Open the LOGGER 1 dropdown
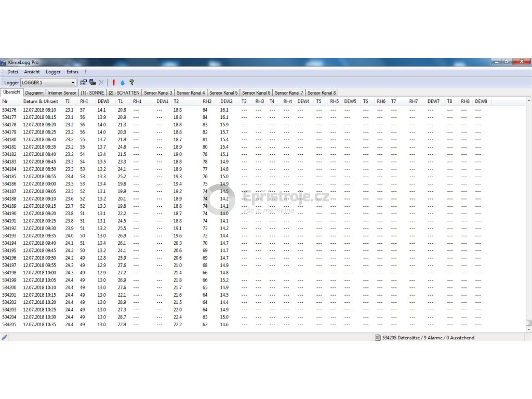 73,83
